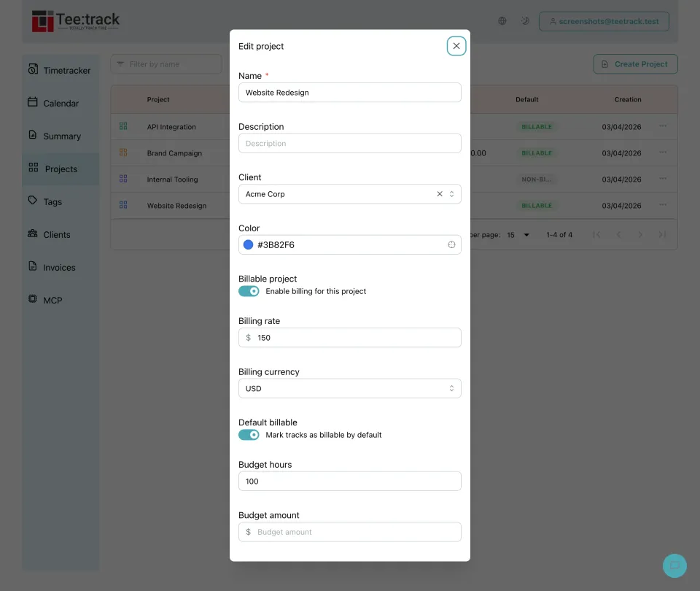The width and height of the screenshot is (700, 591).
Task: Click the Filter by name field
Action: [166, 64]
